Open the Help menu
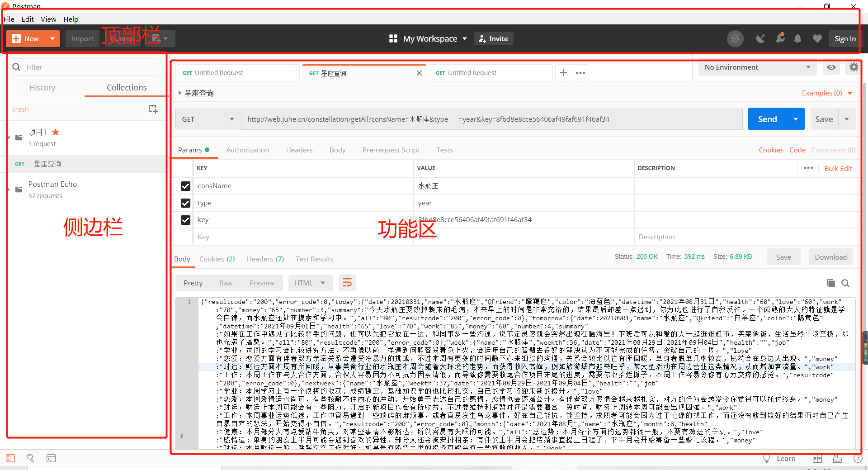Screen dimensions: 868x470 (x=71, y=19)
